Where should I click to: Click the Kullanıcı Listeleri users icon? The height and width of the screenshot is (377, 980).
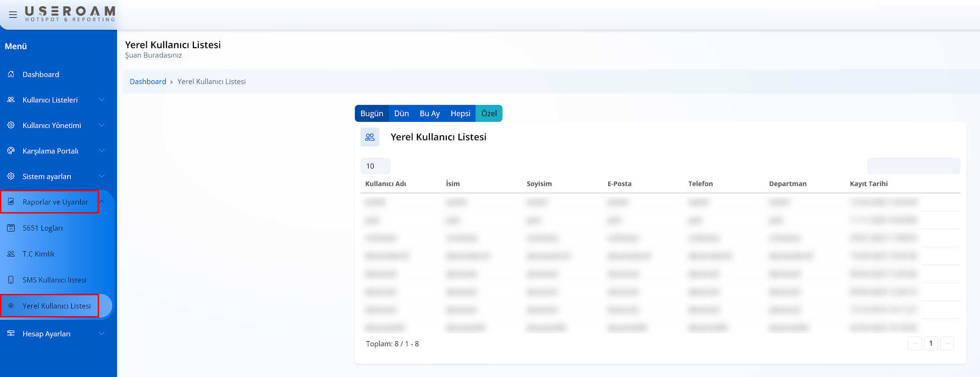tap(11, 100)
